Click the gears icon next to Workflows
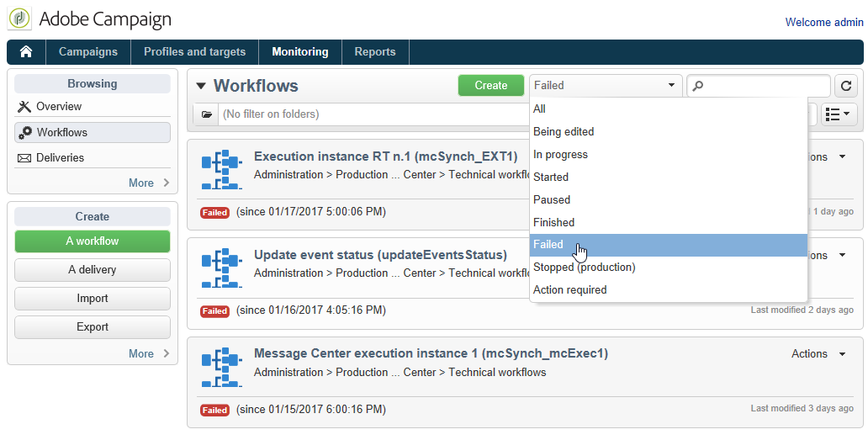Image resolution: width=868 pixels, height=440 pixels. [x=25, y=132]
